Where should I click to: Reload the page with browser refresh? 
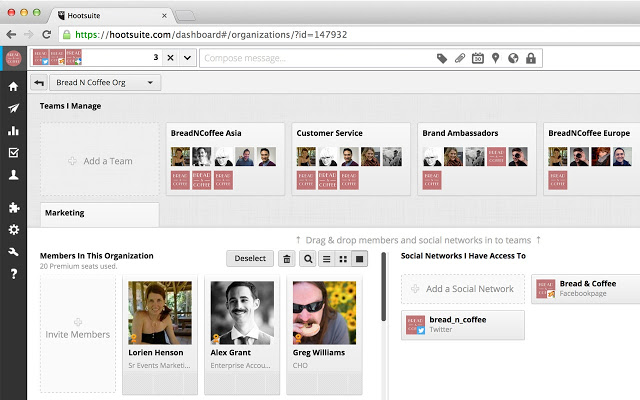[x=47, y=35]
